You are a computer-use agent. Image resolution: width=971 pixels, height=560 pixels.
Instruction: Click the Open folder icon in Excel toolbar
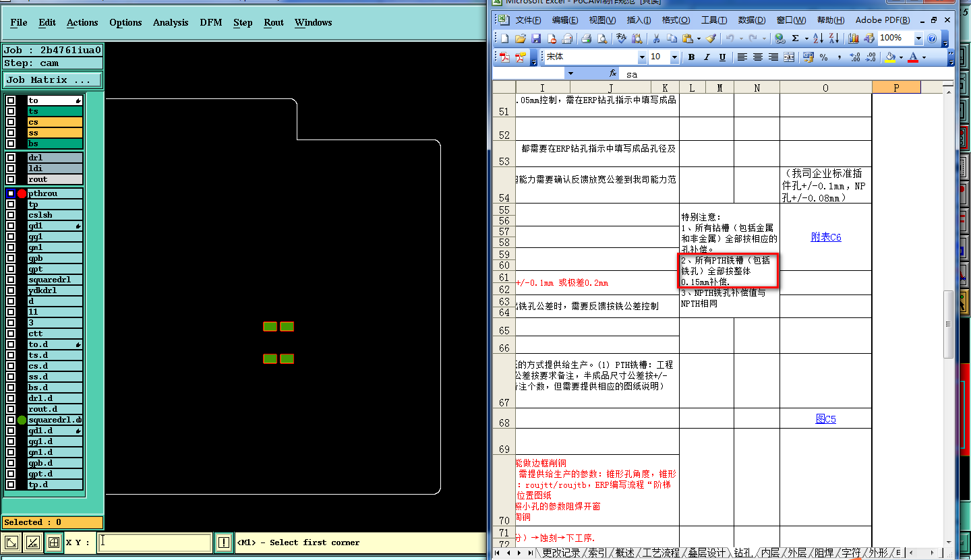[x=521, y=38]
